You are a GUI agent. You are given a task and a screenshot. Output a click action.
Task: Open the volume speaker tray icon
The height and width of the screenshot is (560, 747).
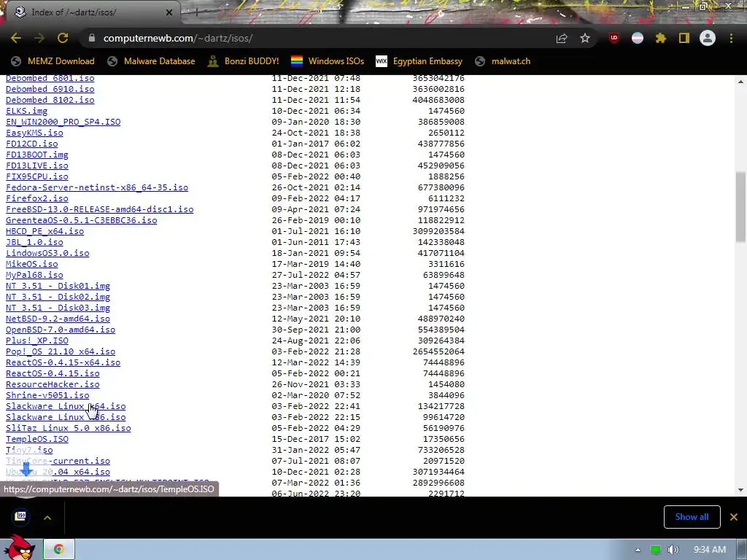(x=673, y=550)
